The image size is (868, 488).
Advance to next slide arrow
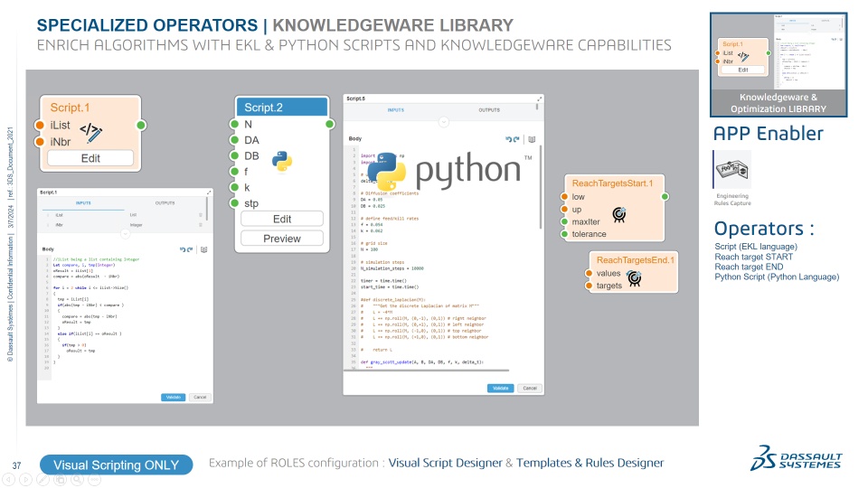(x=26, y=480)
